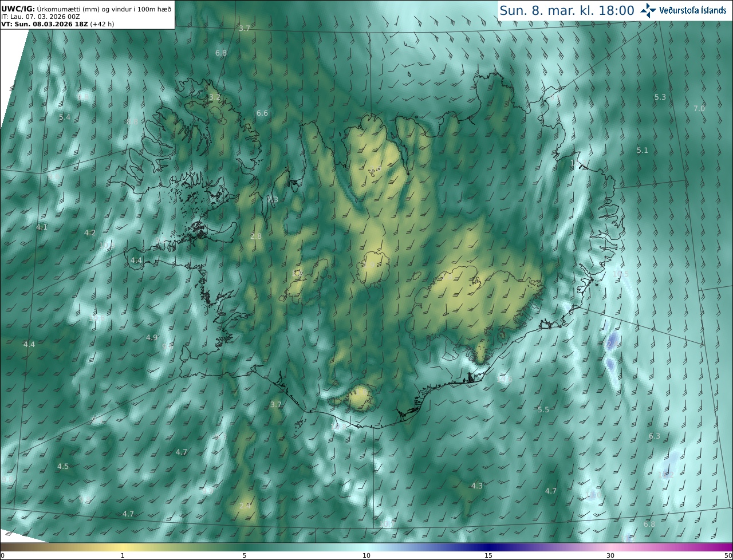This screenshot has height=560, width=733.
Task: Click the Veðurstofa Íslands logo icon
Action: click(x=648, y=10)
